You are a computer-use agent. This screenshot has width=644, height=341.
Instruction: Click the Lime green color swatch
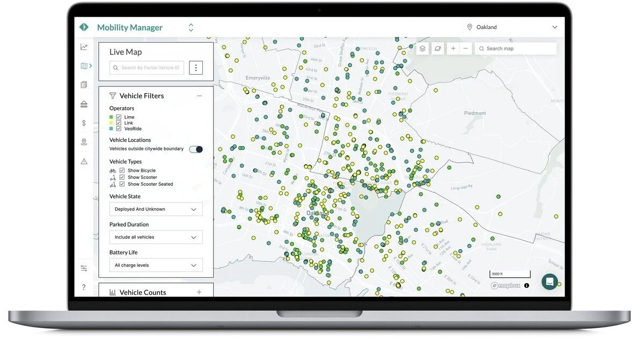coord(111,117)
